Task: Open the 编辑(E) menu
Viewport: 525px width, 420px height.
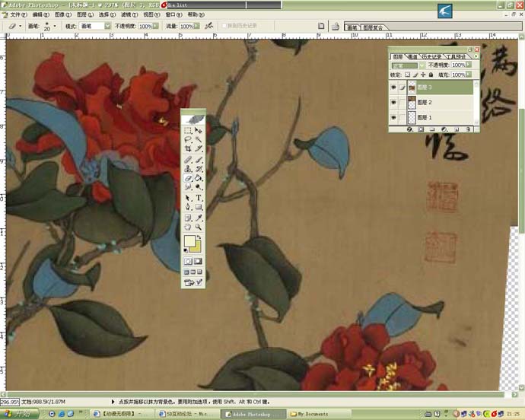Action: tap(41, 14)
